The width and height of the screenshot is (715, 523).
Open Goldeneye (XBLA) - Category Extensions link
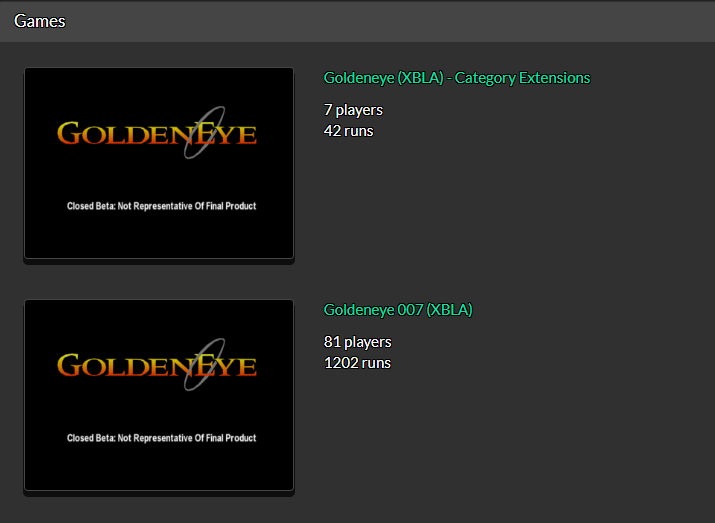click(x=457, y=78)
